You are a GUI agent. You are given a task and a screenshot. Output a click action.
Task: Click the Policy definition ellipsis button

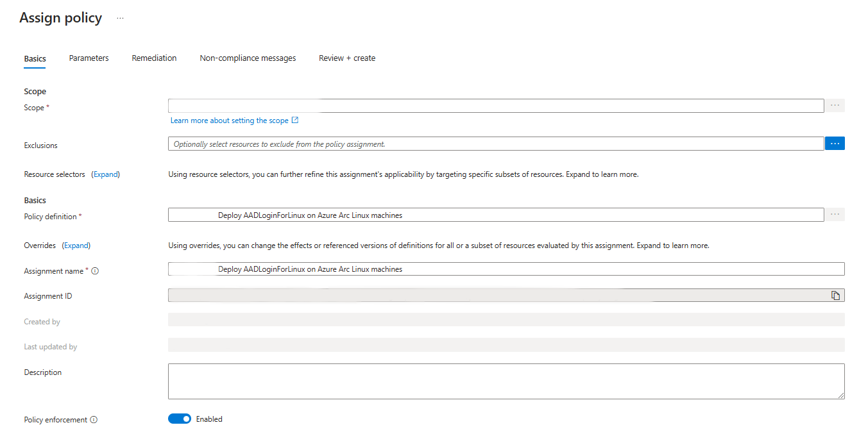click(x=835, y=215)
